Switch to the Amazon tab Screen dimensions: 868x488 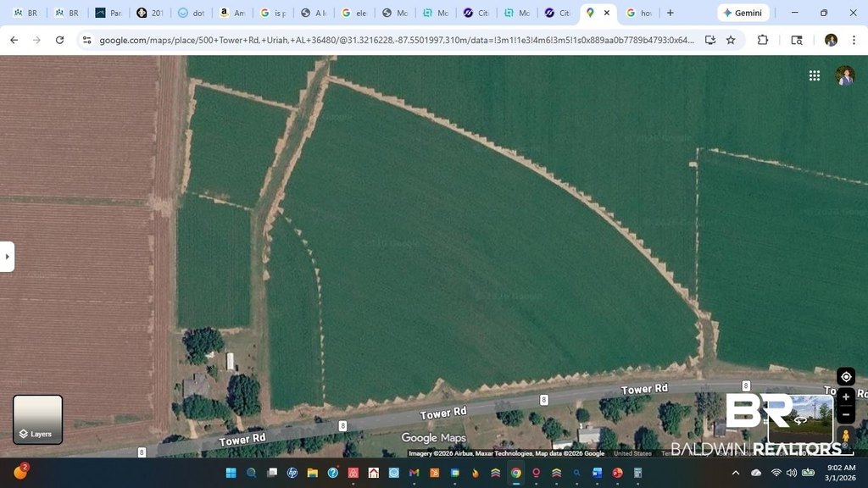click(x=232, y=13)
